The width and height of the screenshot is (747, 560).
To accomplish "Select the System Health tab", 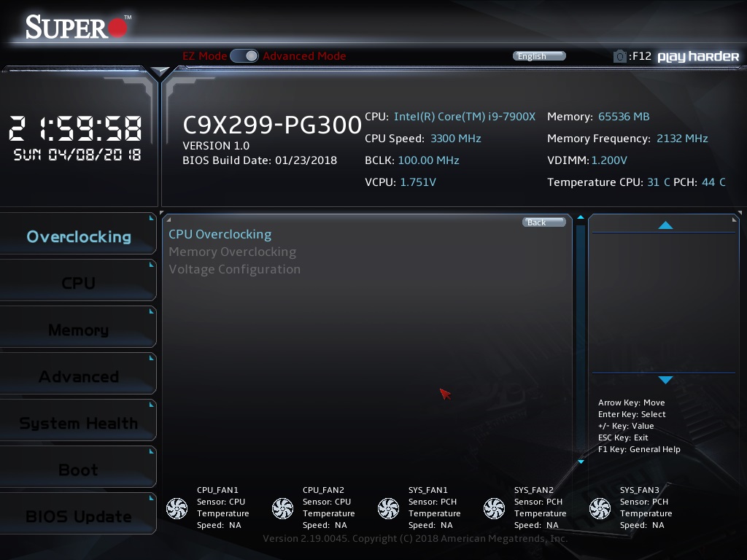I will 78,423.
